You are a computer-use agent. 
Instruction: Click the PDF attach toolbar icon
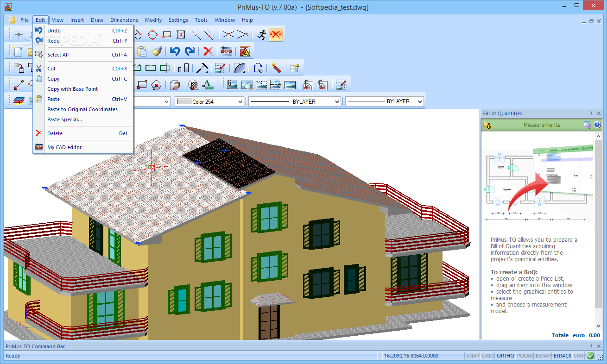click(x=308, y=85)
